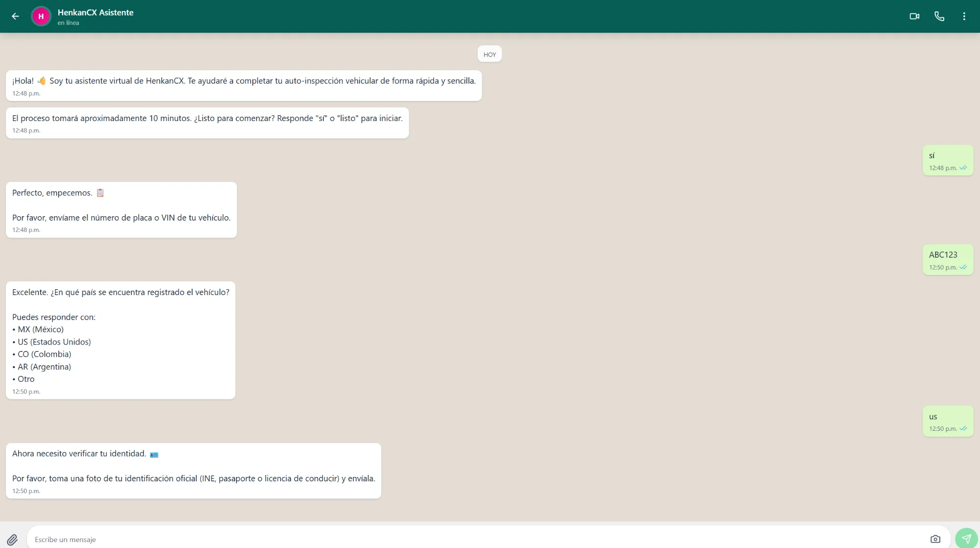Start a video call
980x548 pixels.
(x=914, y=16)
